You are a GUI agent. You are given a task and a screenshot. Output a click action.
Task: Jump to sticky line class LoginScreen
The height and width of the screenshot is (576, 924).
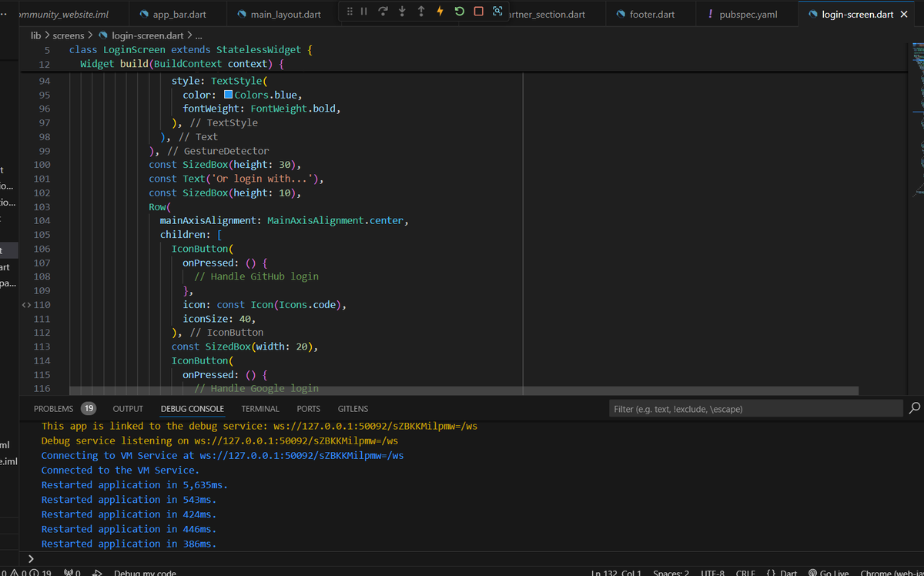[x=191, y=49]
